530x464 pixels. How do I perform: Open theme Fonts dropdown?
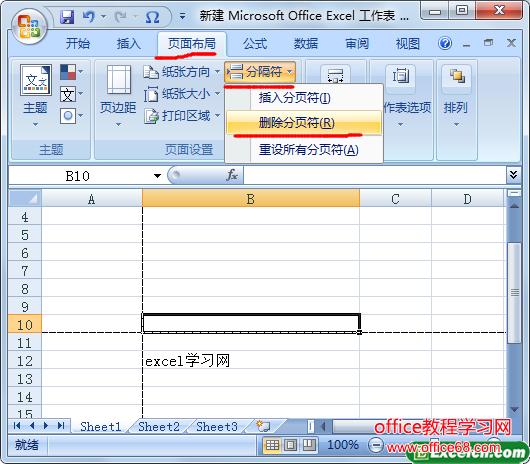(71, 94)
